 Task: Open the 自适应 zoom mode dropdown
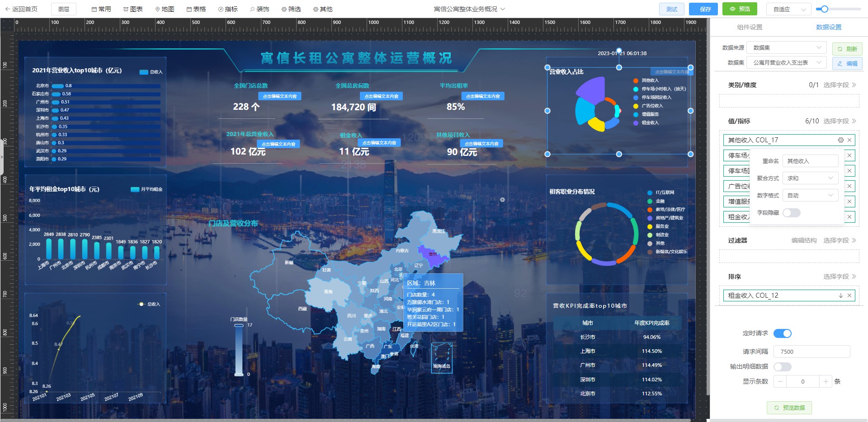(789, 9)
